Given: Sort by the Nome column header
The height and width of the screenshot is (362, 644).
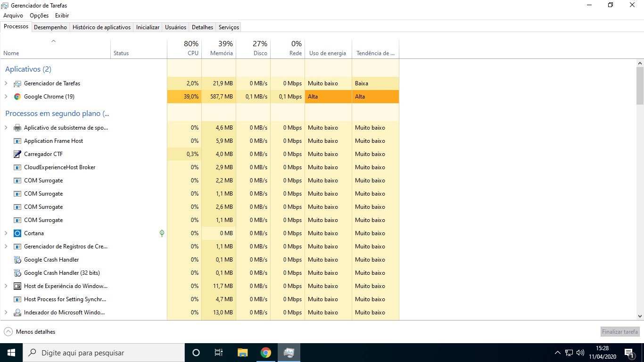Looking at the screenshot, I should point(55,49).
